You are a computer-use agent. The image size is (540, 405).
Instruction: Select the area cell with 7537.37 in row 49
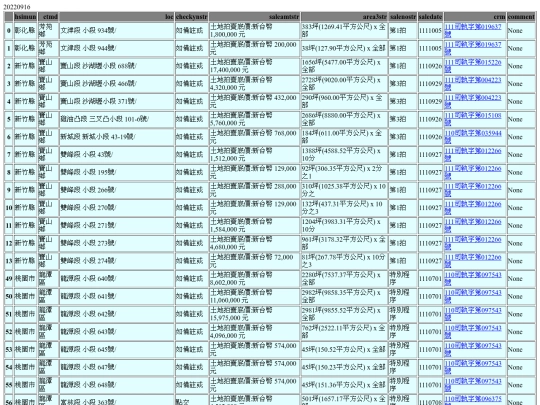coord(344,279)
